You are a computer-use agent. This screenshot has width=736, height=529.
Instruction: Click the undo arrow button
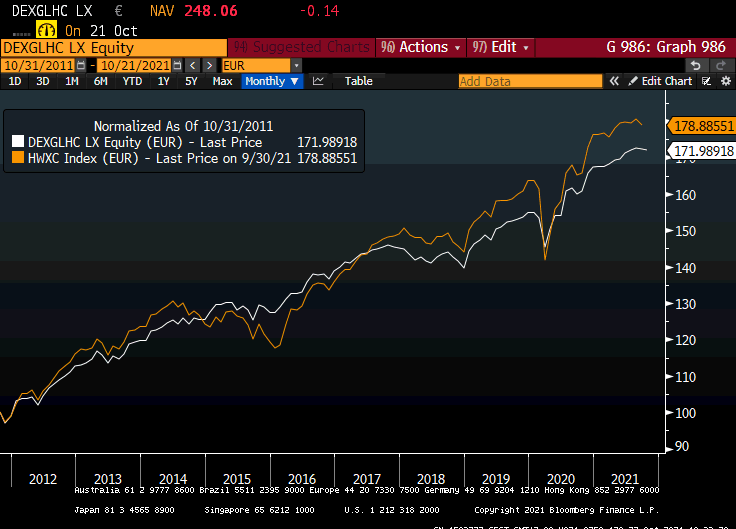tap(696, 65)
